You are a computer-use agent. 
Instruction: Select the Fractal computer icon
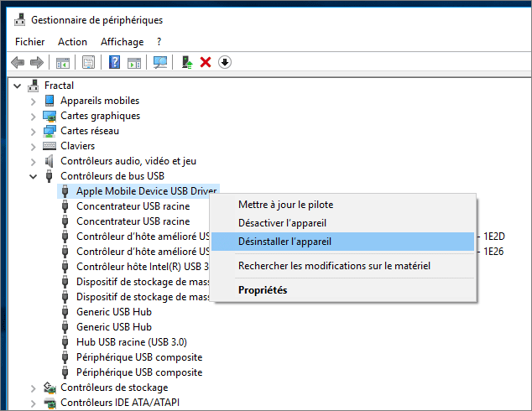click(34, 86)
